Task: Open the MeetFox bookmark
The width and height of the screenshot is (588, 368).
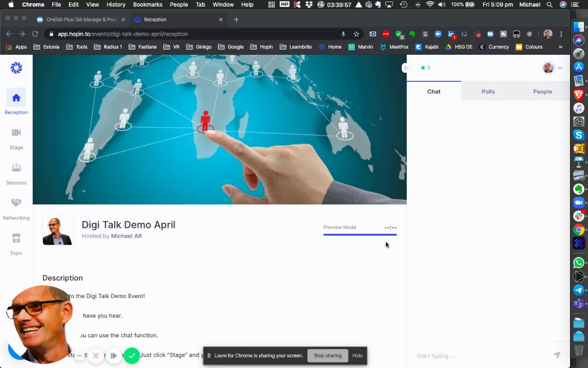Action: click(x=394, y=47)
